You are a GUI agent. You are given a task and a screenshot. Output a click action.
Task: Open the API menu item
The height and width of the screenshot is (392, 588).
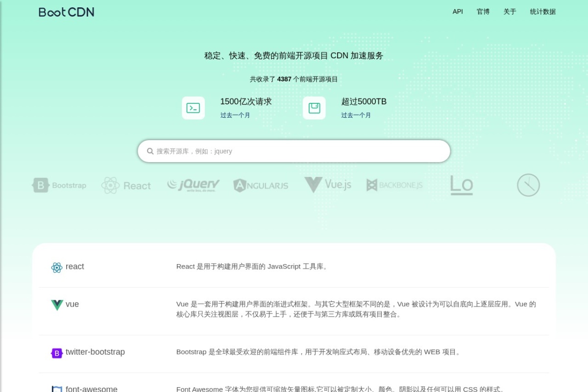pyautogui.click(x=458, y=12)
